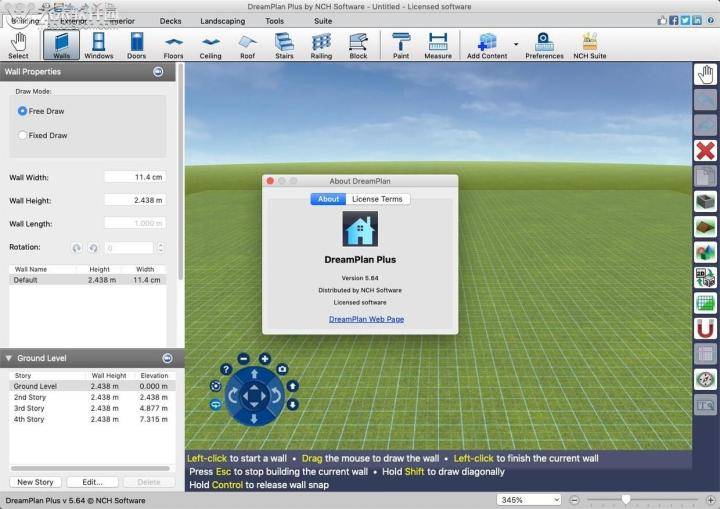
Task: Pick the Roof tool
Action: pos(247,45)
